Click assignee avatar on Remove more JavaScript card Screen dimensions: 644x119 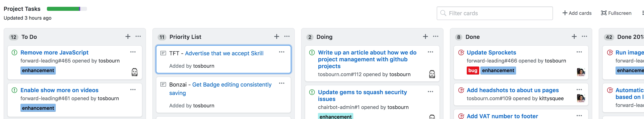tap(135, 72)
